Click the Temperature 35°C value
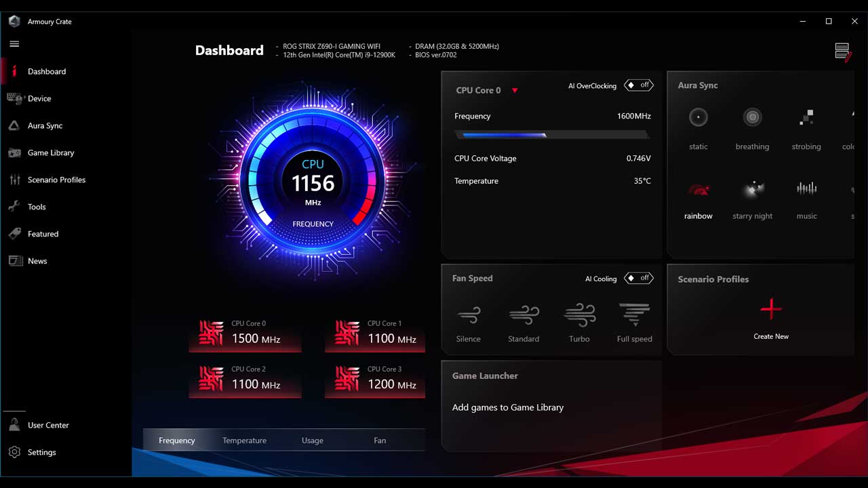The width and height of the screenshot is (868, 488). (x=642, y=181)
